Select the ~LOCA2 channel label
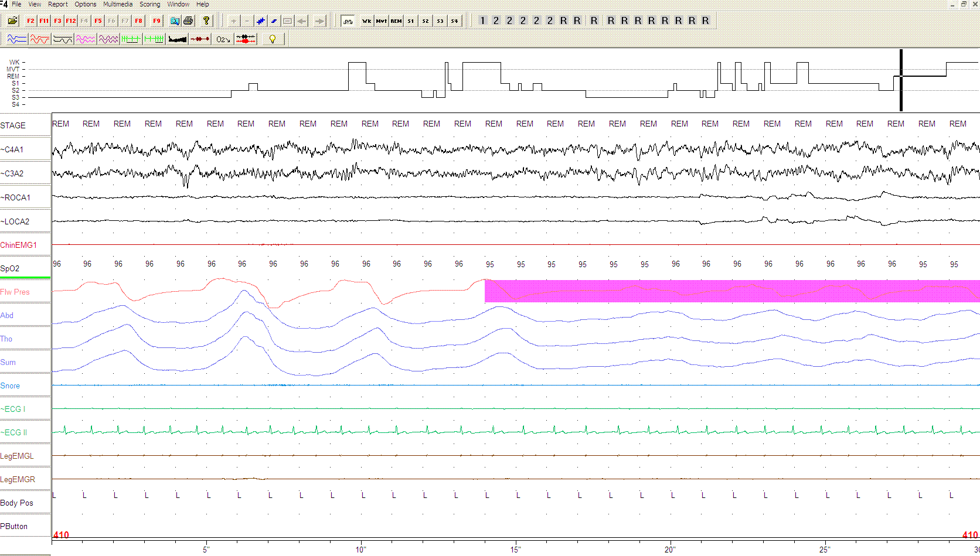The height and width of the screenshot is (556, 980). pos(25,221)
